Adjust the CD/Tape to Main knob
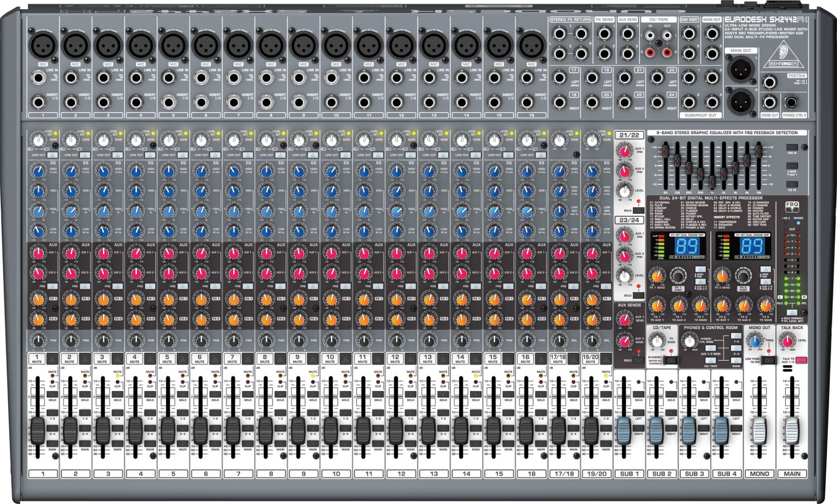 coord(657,341)
